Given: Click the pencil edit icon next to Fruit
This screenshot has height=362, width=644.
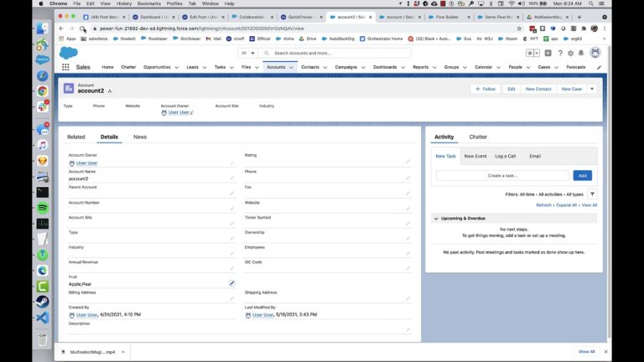Looking at the screenshot, I should [x=232, y=283].
